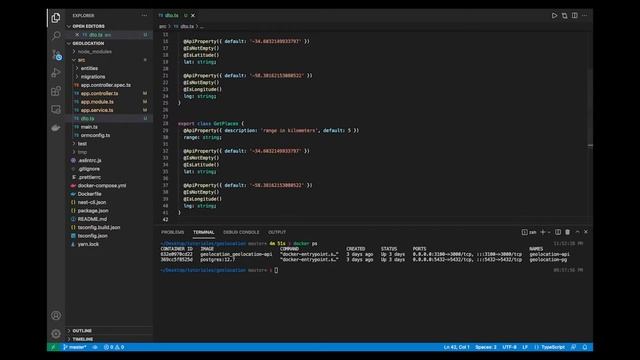Close the terminal panel

[x=586, y=232]
